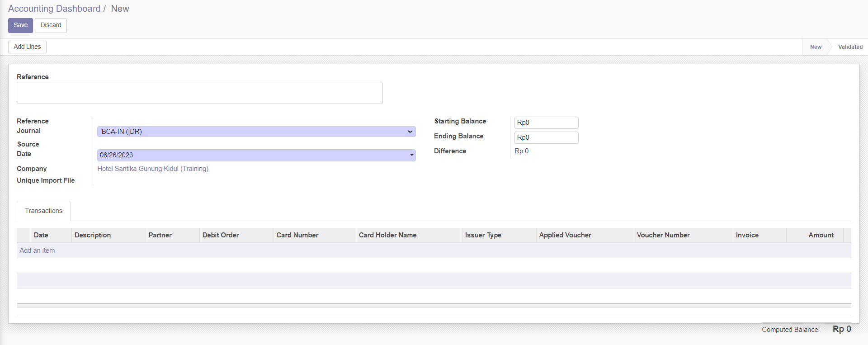Focus the Reference text box
The width and height of the screenshot is (868, 345).
200,93
